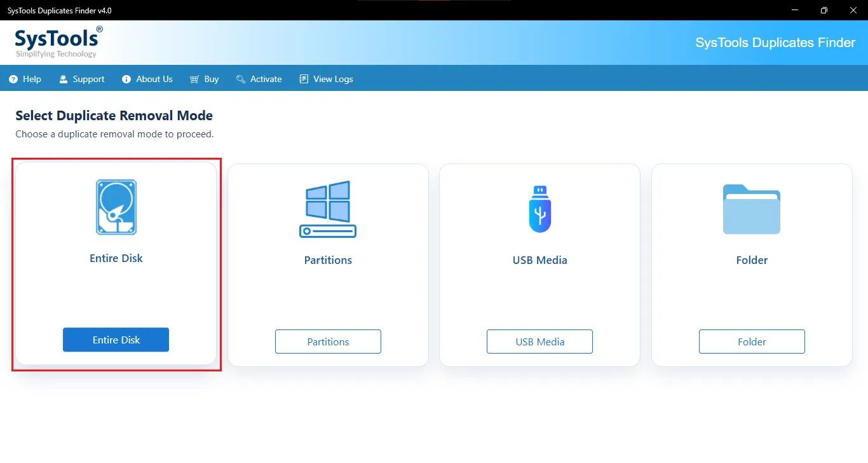
Task: Open View Logs
Action: tap(326, 79)
